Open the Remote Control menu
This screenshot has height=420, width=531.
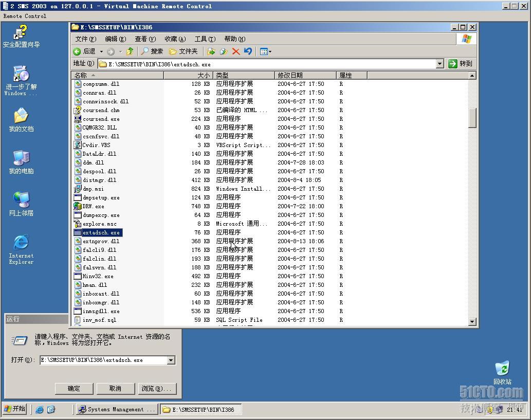tap(25, 16)
